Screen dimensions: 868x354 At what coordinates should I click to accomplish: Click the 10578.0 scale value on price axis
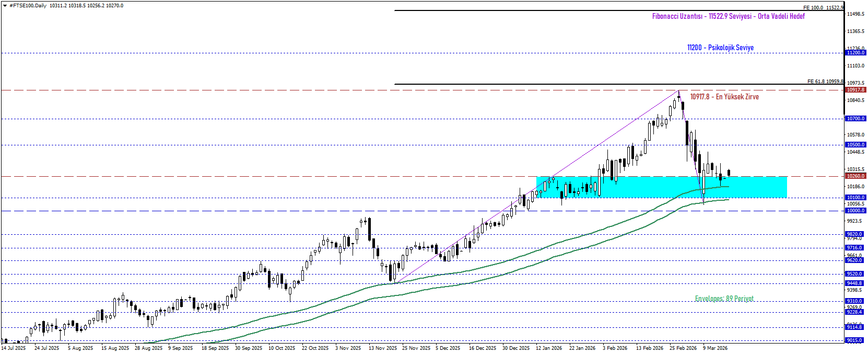(855, 135)
